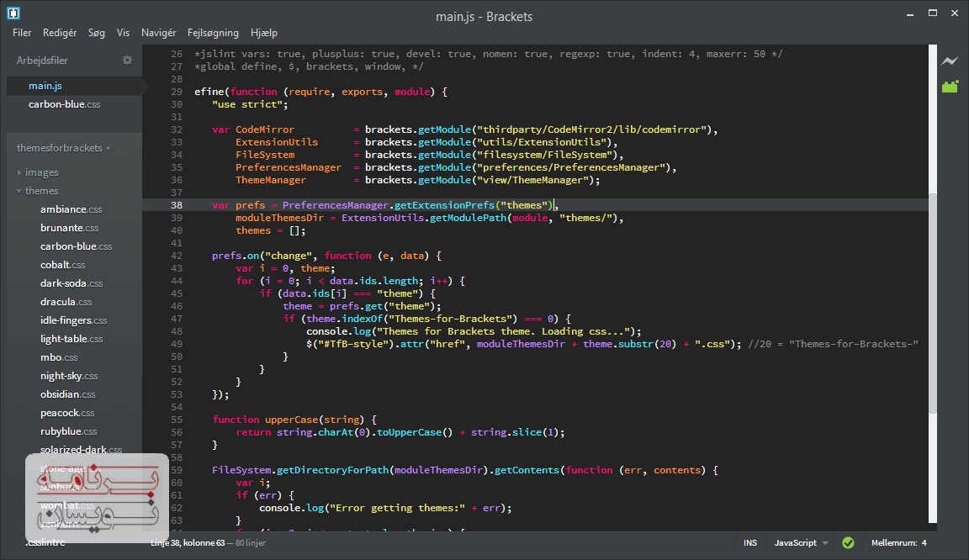969x560 pixels.
Task: Open working files gear settings
Action: (127, 60)
